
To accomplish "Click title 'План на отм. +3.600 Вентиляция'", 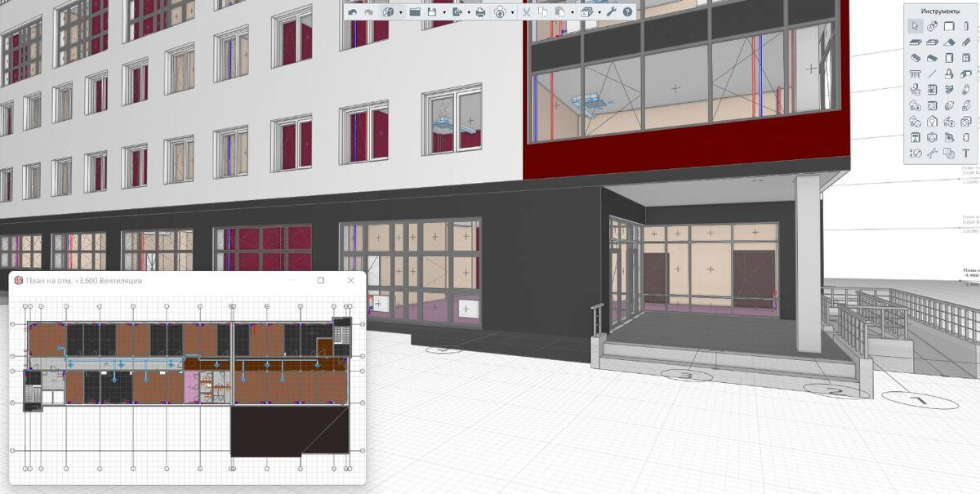I will (x=84, y=281).
